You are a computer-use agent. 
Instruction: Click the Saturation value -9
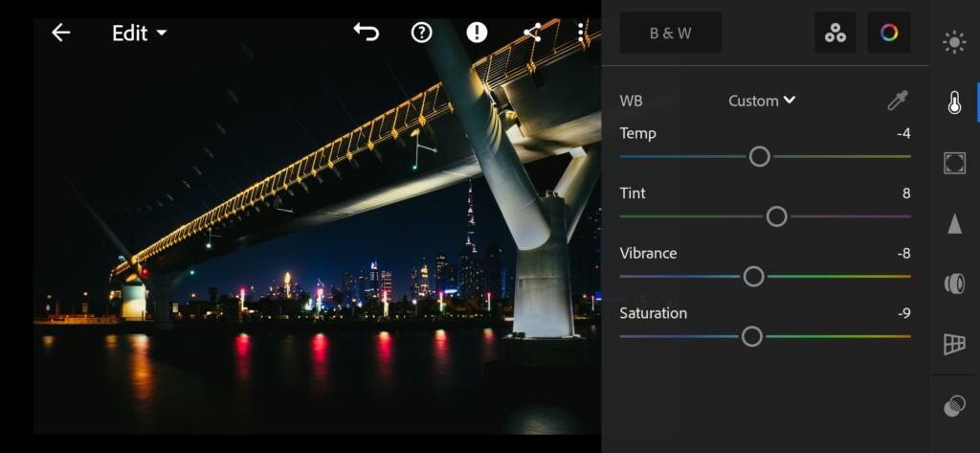pyautogui.click(x=903, y=313)
